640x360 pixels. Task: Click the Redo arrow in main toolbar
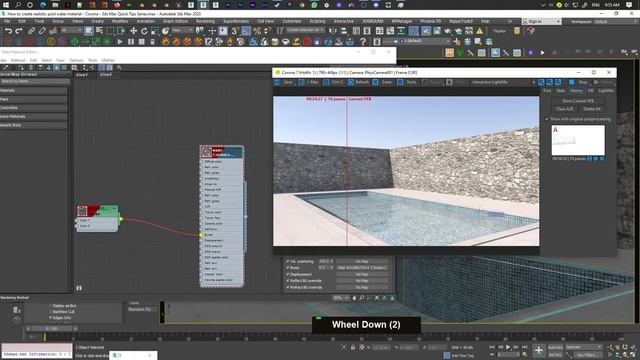19,31
